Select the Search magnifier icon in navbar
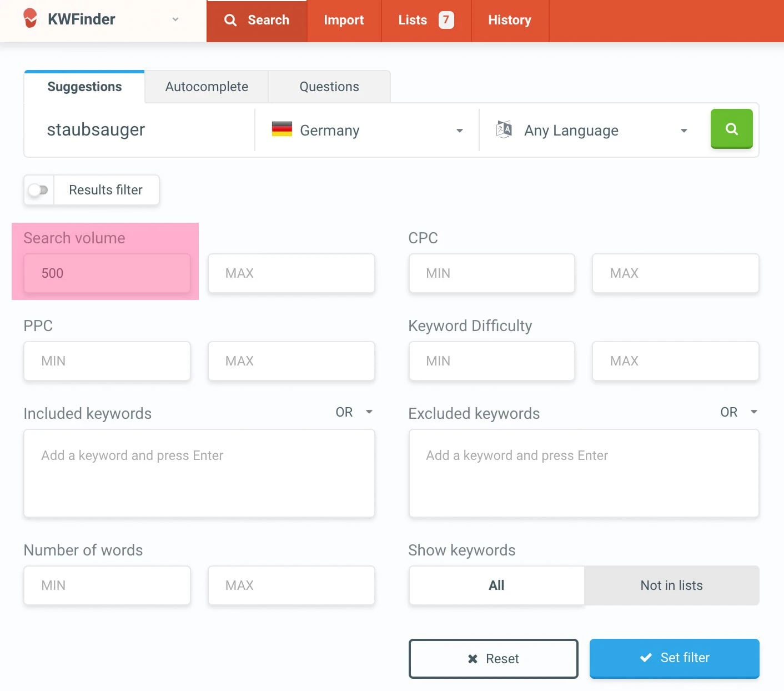The height and width of the screenshot is (691, 784). 231,20
